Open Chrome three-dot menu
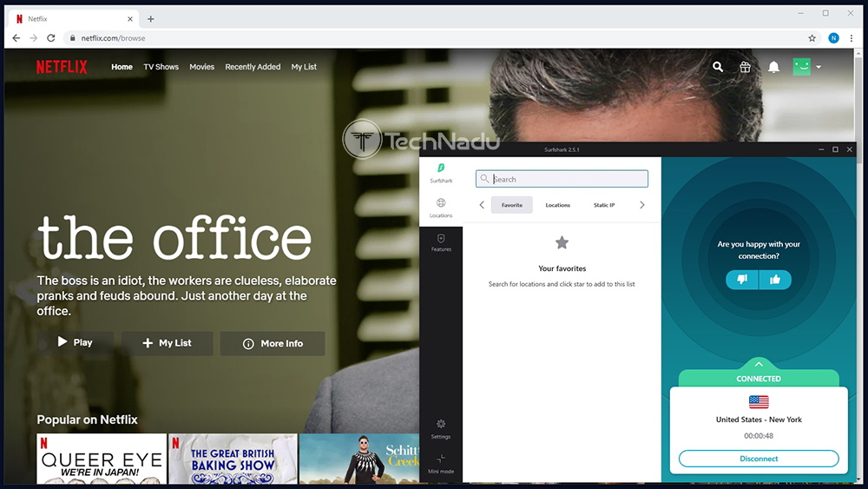Image resolution: width=868 pixels, height=489 pixels. pos(852,38)
